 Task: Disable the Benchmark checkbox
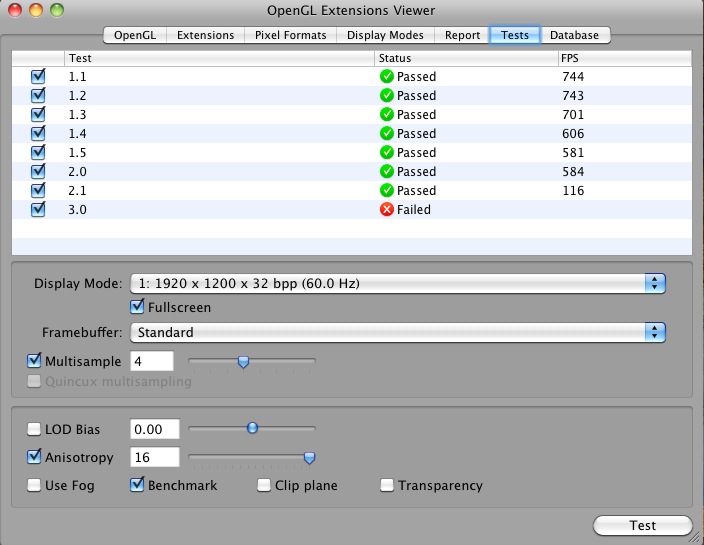pyautogui.click(x=137, y=485)
